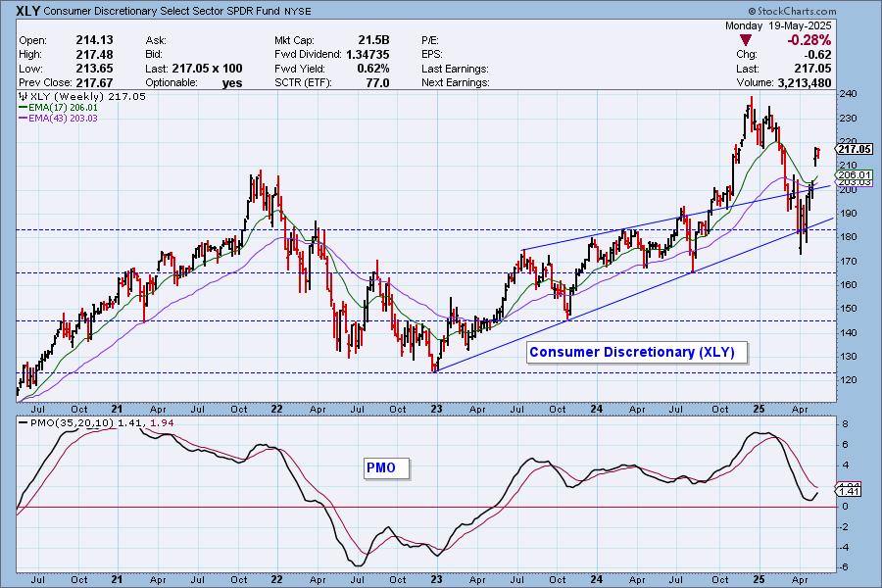
Task: Click the 'Next Earnings:' label
Action: (456, 82)
